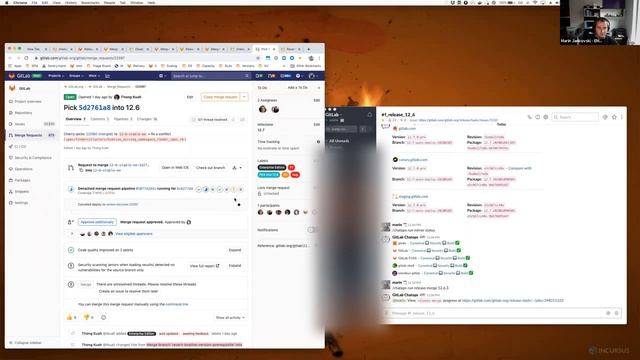Viewport: 640px width, 360px height.
Task: Open the Project overview sidebar item
Action: (28, 101)
